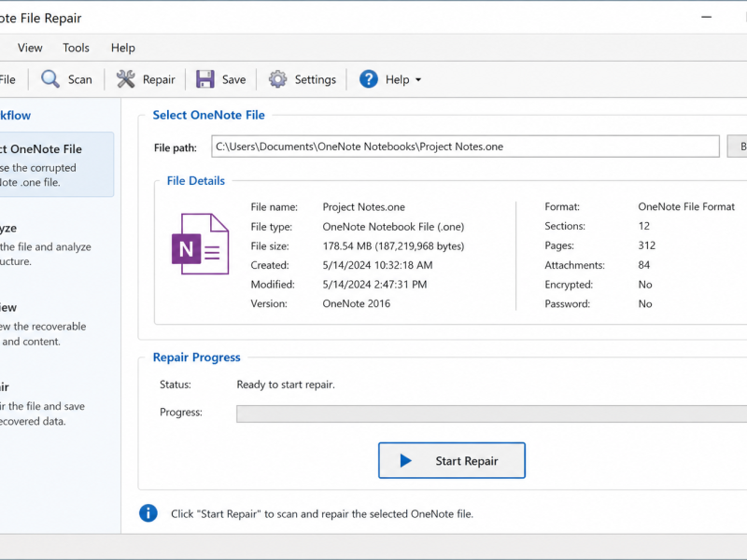The height and width of the screenshot is (560, 747).
Task: Click the Settings toolbar label
Action: click(316, 79)
